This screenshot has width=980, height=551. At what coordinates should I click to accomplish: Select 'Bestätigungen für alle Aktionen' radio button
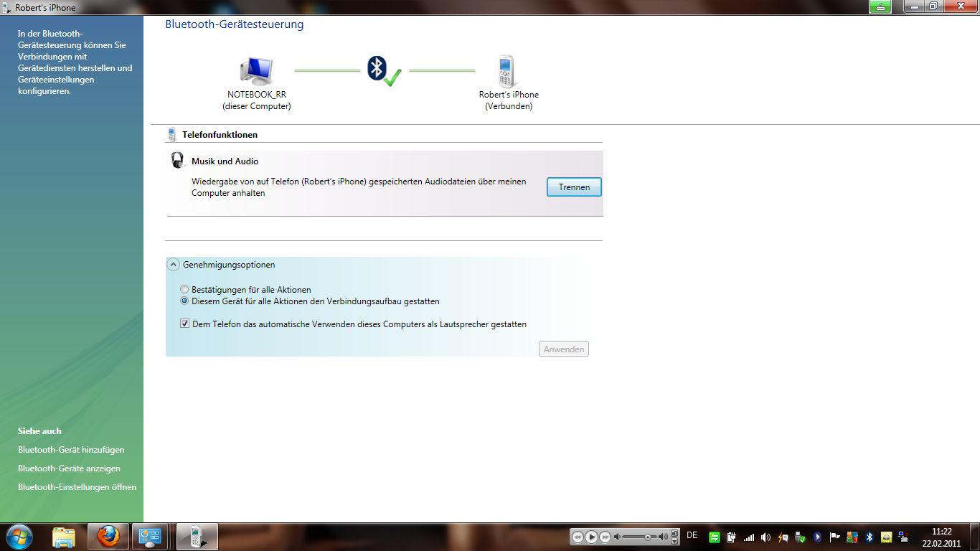click(x=184, y=290)
